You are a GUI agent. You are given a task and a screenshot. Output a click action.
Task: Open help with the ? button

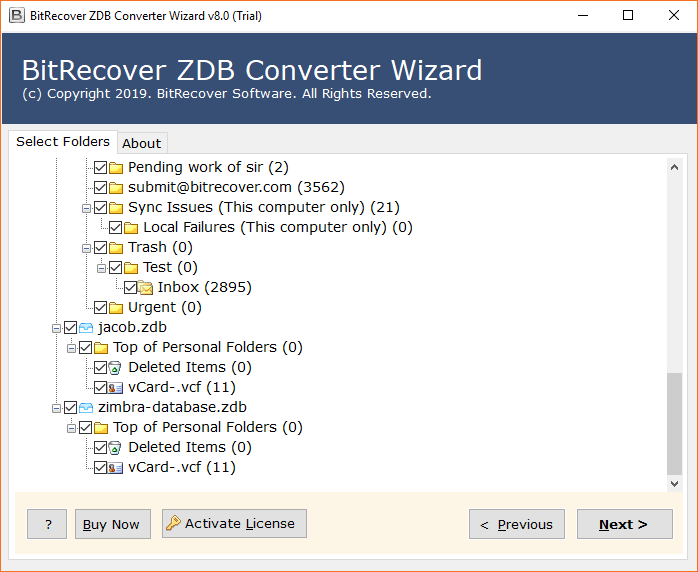click(x=47, y=524)
